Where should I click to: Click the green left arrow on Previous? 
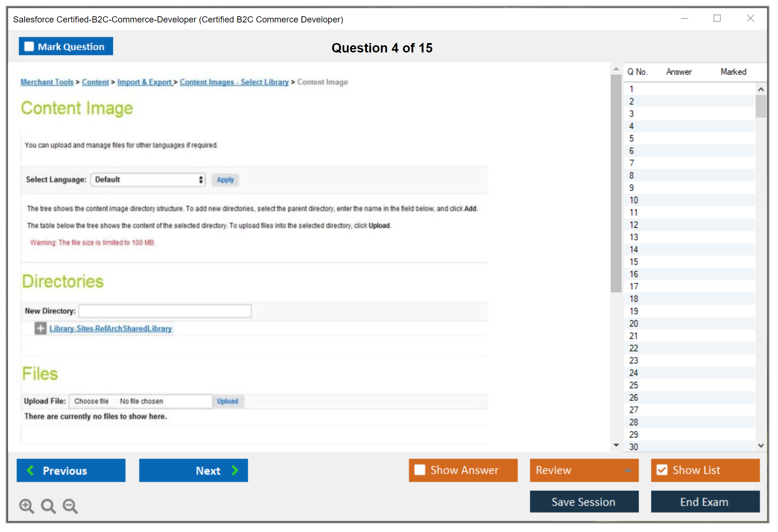click(31, 470)
